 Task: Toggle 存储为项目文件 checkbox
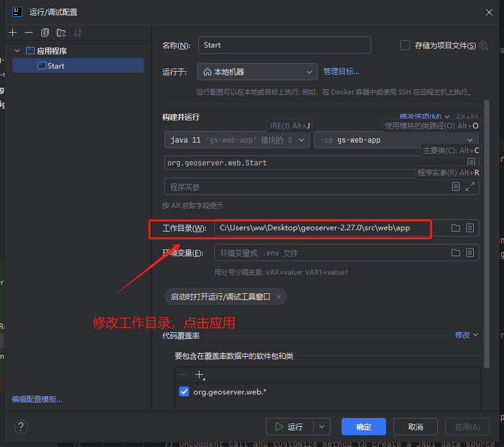click(x=405, y=44)
